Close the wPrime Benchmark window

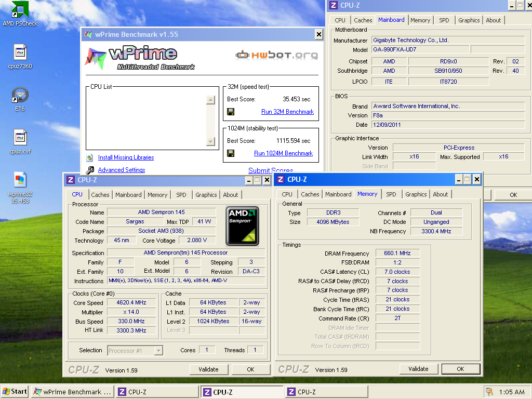(318, 34)
